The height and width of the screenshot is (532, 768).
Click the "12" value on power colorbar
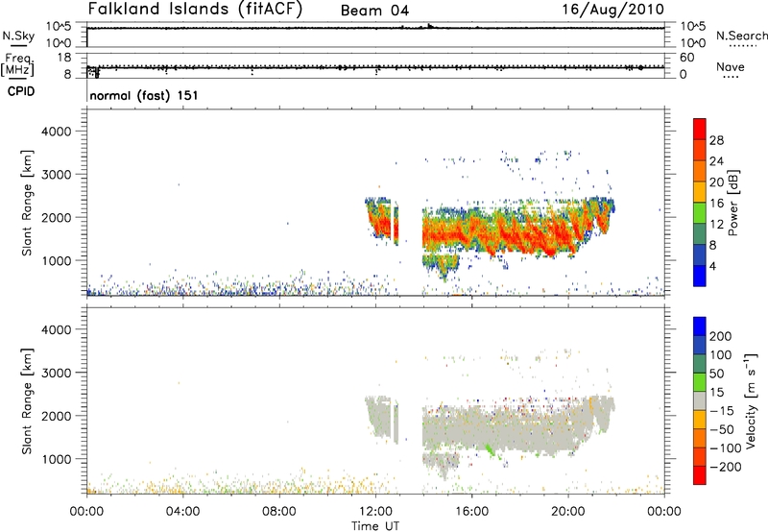click(x=716, y=225)
